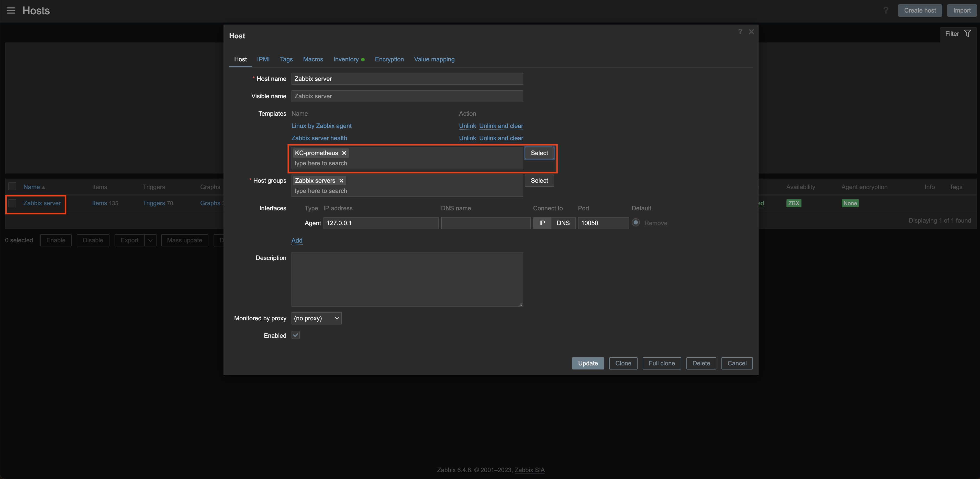Viewport: 980px width, 479px height.
Task: Click the help question mark in page header
Action: [886, 11]
